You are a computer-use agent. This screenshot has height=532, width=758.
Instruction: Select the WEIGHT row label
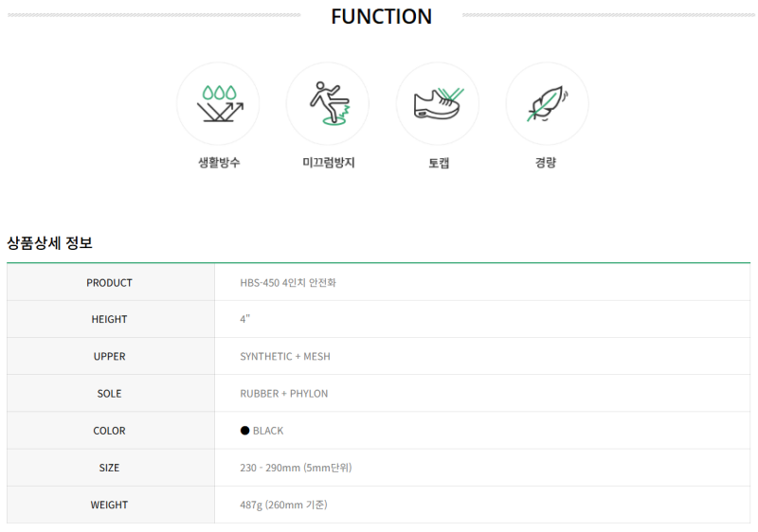(109, 505)
